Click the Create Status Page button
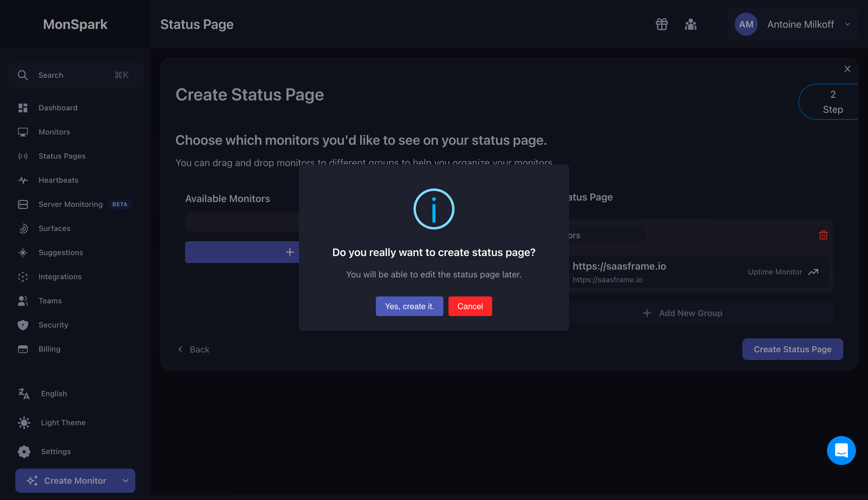The image size is (868, 500). point(792,349)
